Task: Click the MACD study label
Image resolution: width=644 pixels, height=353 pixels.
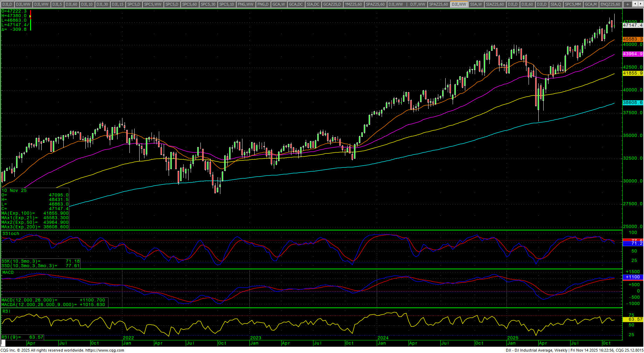Action: [8, 272]
